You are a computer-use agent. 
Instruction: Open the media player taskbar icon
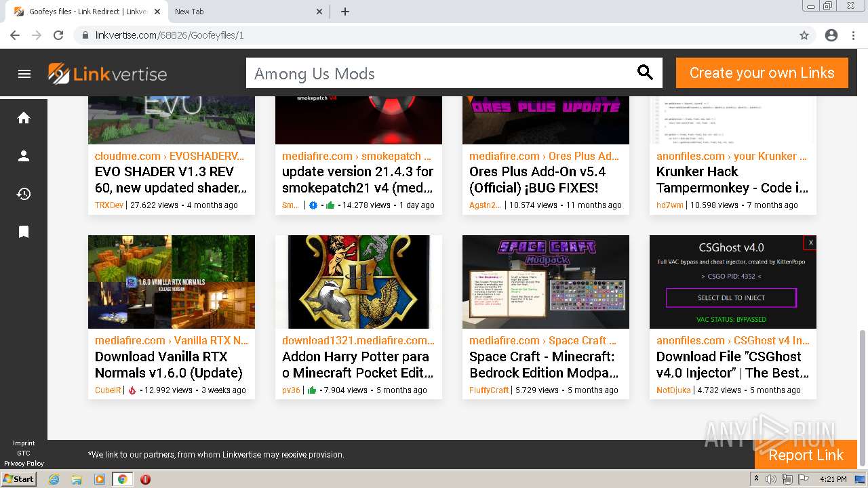click(99, 479)
